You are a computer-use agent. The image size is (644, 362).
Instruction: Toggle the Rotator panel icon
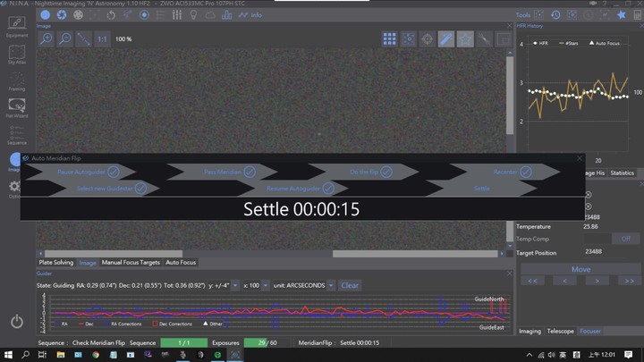(x=111, y=15)
